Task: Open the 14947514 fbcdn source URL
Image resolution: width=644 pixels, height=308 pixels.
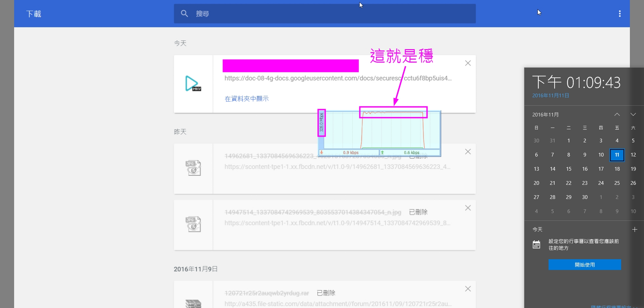Action: point(337,223)
